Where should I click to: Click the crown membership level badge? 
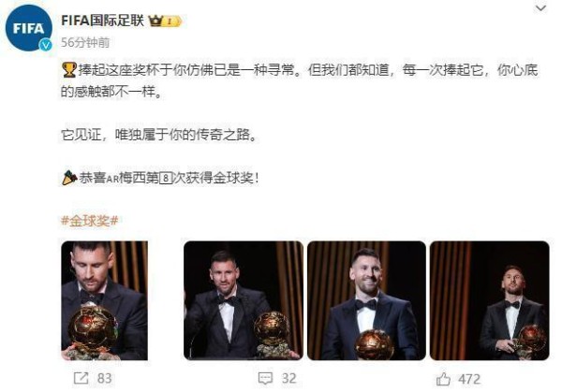pos(165,22)
